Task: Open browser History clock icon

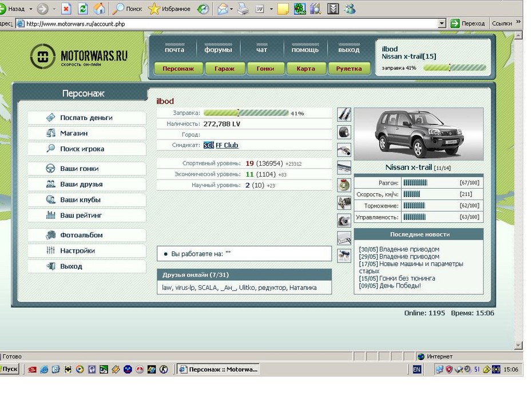Action: (x=203, y=9)
